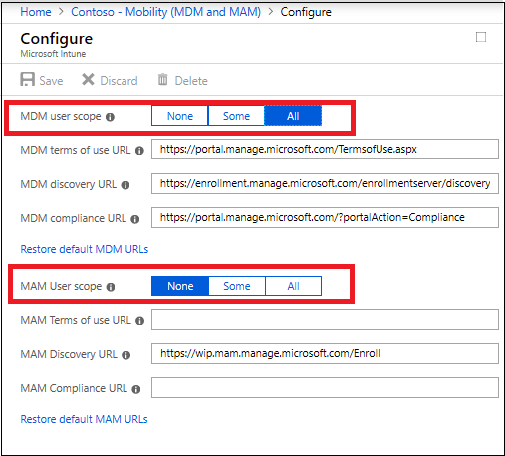Click info icon next to MAM Discovery URL
The width and height of the screenshot is (505, 456).
pos(126,355)
